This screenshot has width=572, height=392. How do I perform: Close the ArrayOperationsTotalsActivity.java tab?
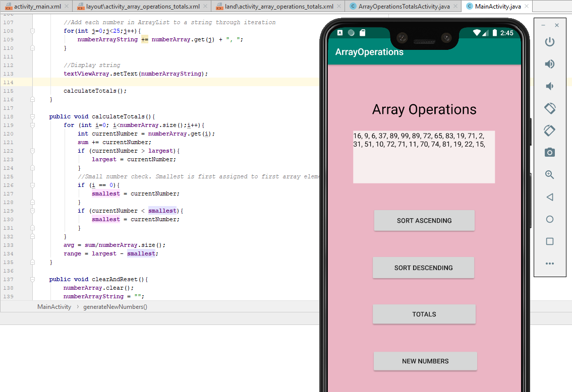pyautogui.click(x=455, y=6)
